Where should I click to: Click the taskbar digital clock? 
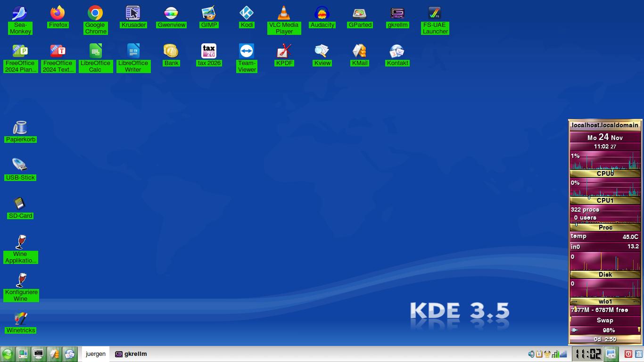[587, 354]
